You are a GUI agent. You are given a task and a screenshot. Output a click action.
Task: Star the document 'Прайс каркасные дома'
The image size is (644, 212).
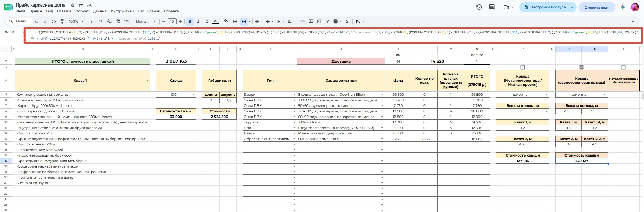coord(73,6)
